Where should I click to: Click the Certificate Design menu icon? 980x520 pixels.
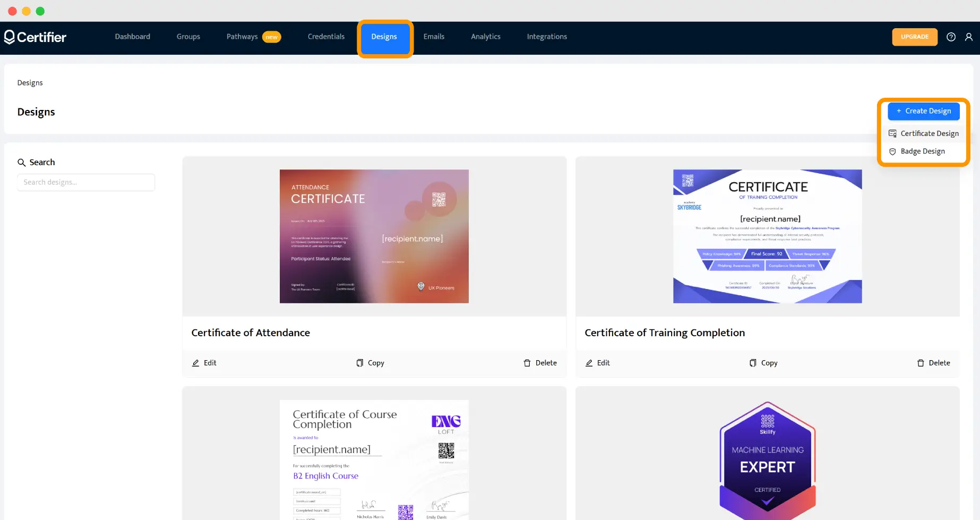pyautogui.click(x=892, y=133)
